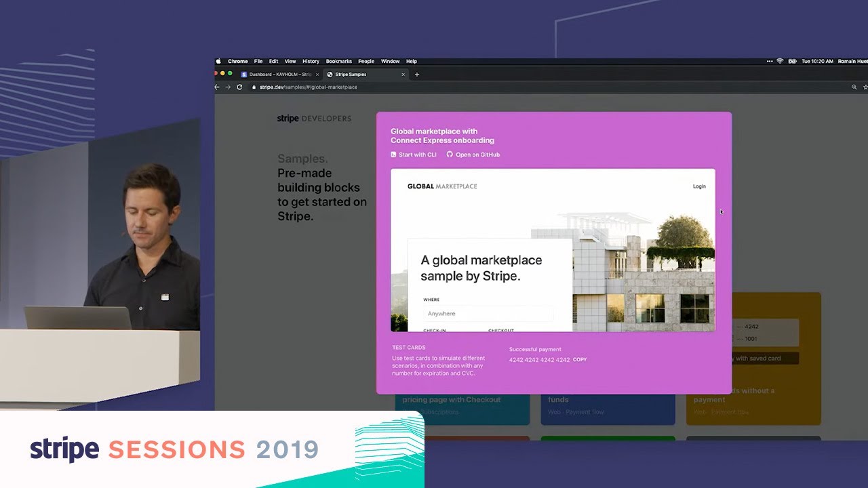Open the Wi-Fi status menu
This screenshot has height=488, width=868.
tap(780, 61)
